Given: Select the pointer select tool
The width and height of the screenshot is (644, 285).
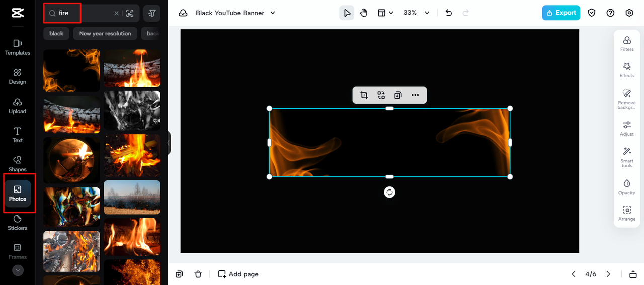Looking at the screenshot, I should [347, 13].
